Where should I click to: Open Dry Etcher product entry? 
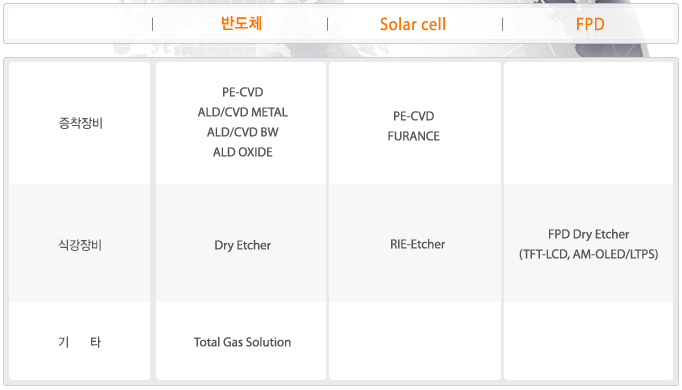243,245
